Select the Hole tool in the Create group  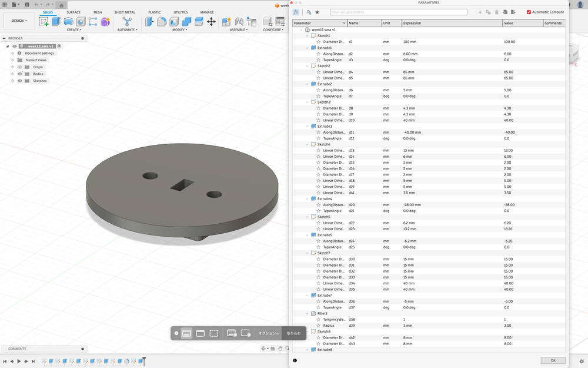[81, 21]
